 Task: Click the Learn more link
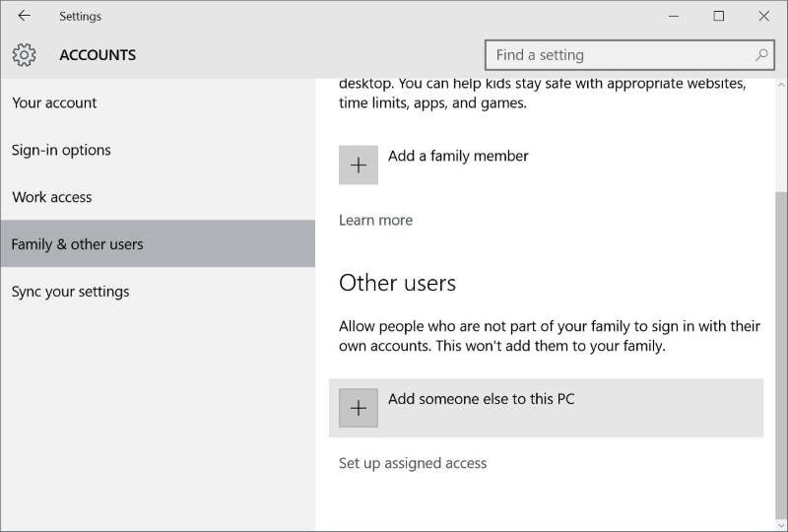(x=375, y=221)
